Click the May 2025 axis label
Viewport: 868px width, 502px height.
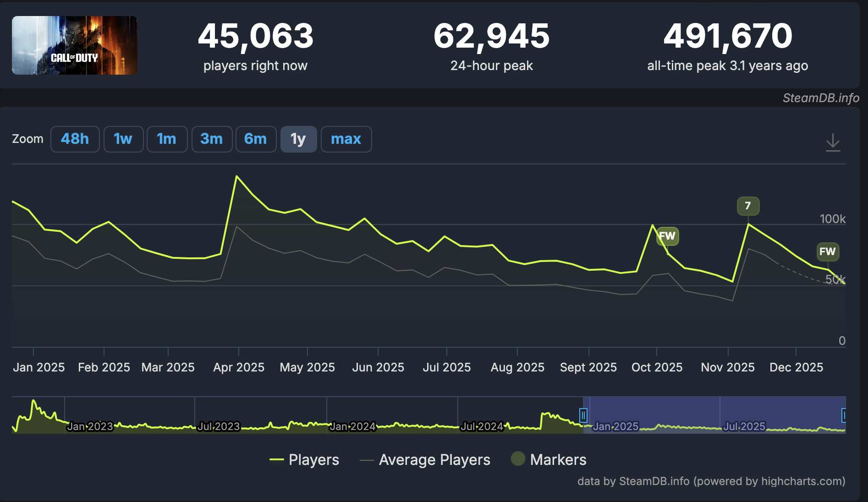tap(308, 367)
